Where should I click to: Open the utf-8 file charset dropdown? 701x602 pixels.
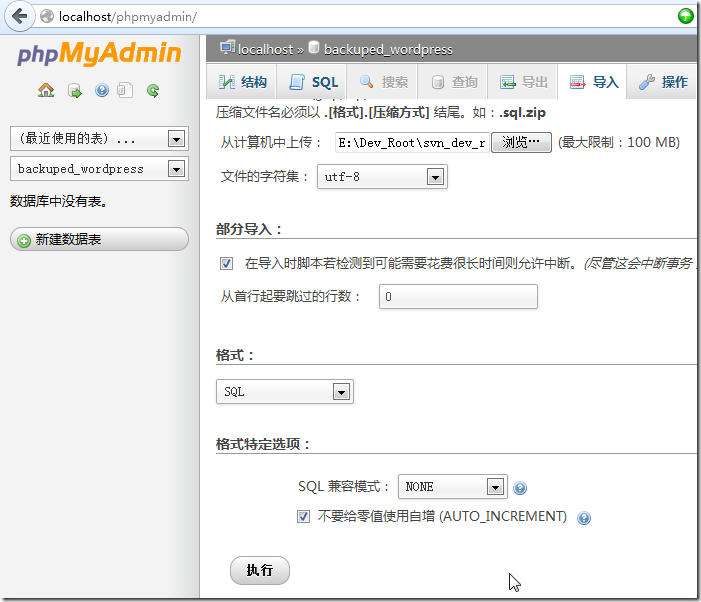point(382,177)
